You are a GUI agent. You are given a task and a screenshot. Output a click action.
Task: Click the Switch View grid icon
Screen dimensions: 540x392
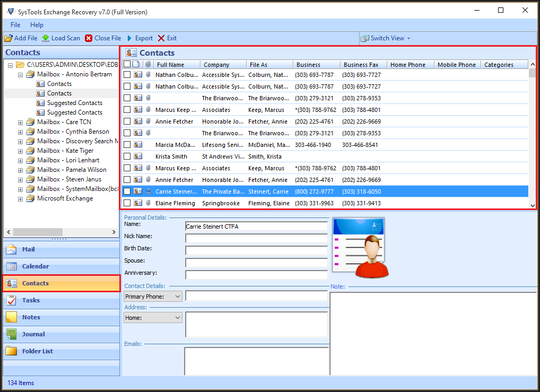coord(365,38)
